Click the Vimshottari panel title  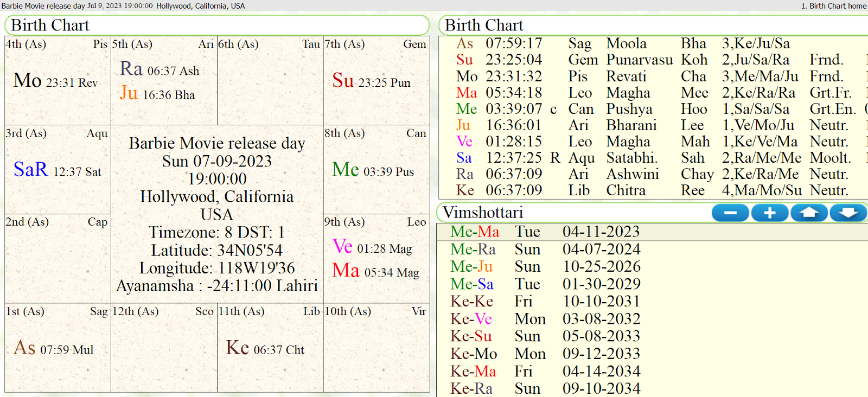[483, 213]
